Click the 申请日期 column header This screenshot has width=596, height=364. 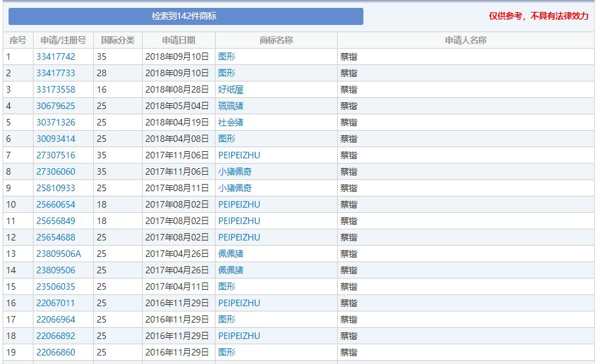(x=179, y=40)
